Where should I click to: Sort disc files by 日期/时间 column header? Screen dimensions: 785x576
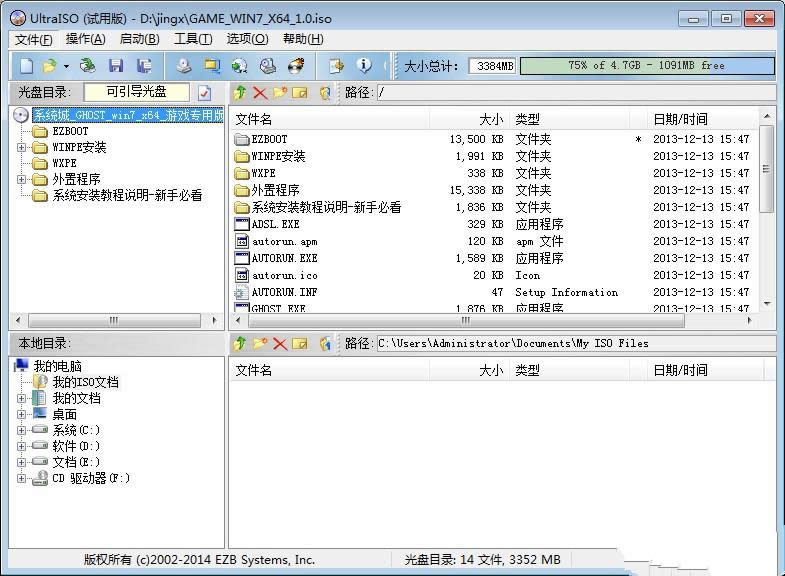(703, 119)
